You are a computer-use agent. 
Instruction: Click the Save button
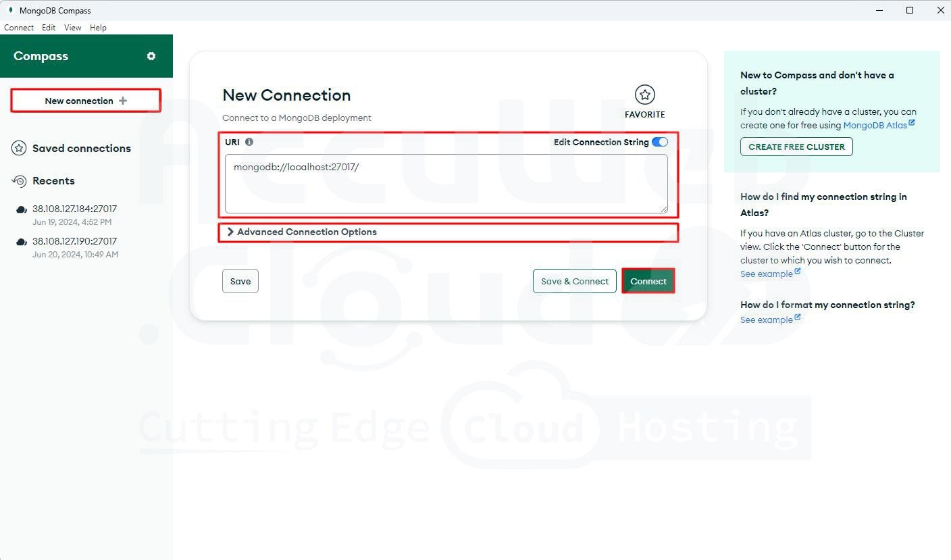[x=240, y=281]
